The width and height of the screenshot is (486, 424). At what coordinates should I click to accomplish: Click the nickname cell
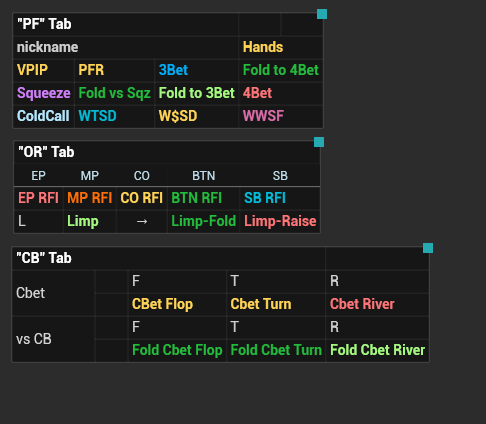click(x=126, y=47)
